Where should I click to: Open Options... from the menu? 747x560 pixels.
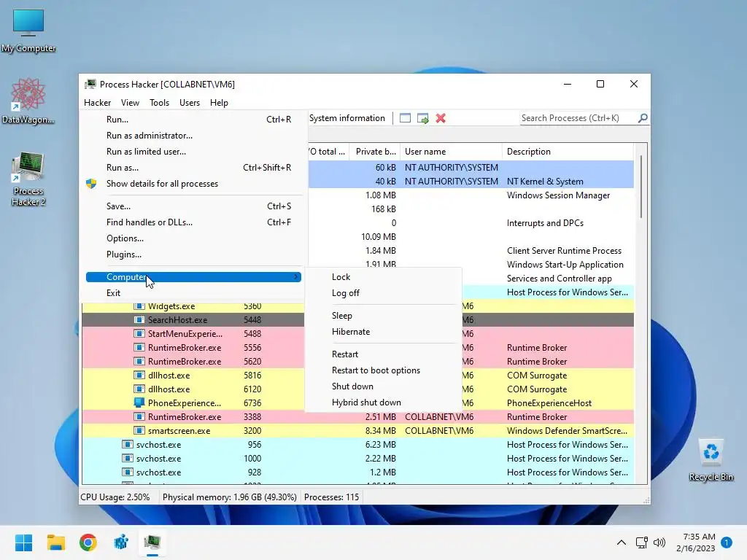coord(193,238)
